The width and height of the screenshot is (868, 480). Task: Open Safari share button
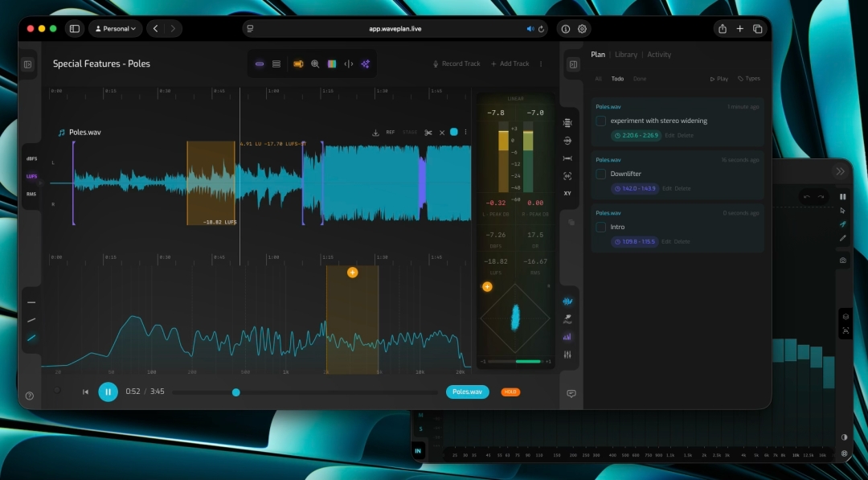coord(723,29)
